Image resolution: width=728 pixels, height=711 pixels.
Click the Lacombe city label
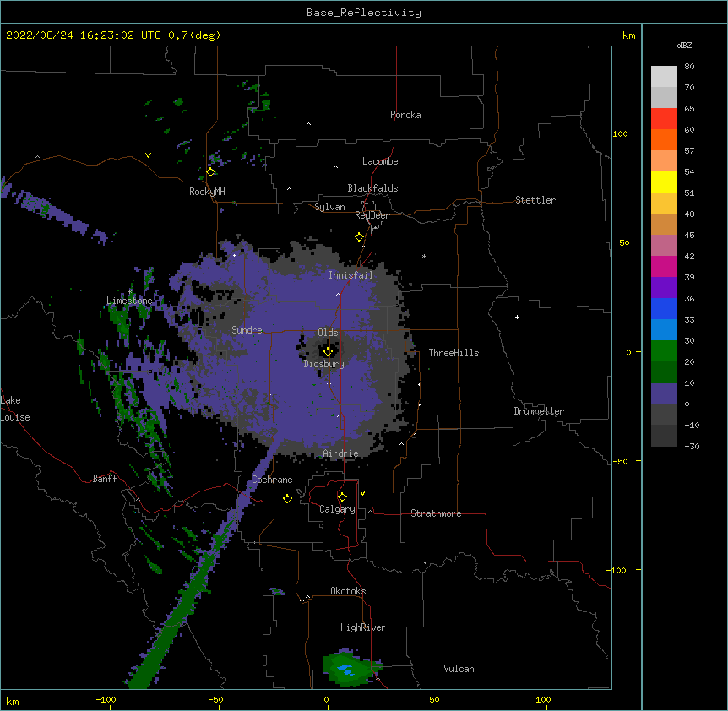(x=380, y=161)
